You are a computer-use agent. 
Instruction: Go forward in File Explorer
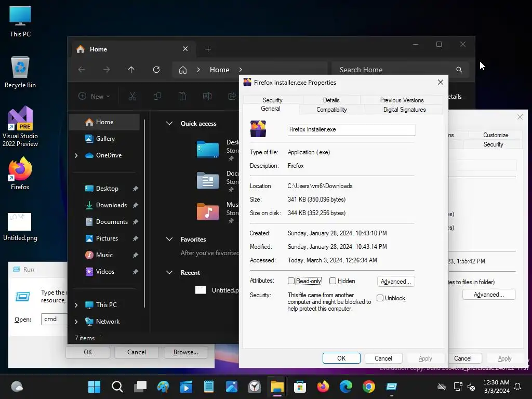coord(107,70)
